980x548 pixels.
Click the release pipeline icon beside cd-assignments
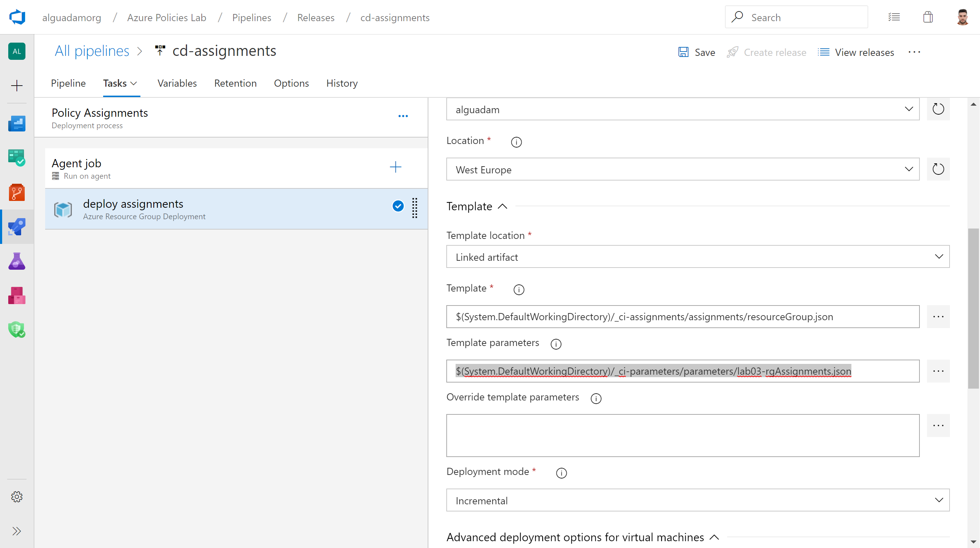tap(160, 51)
